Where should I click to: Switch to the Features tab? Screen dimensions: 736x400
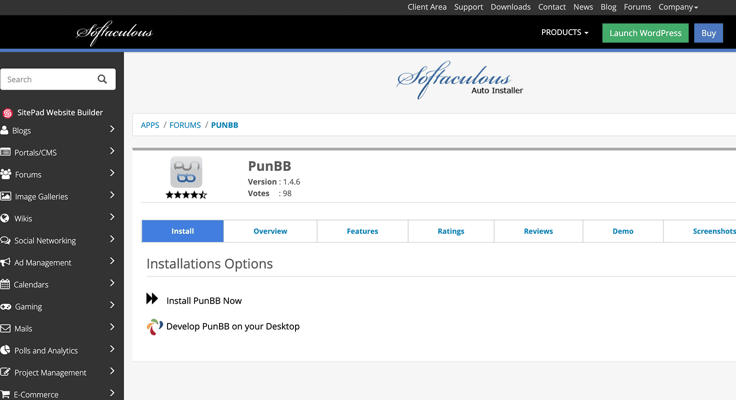coord(362,231)
